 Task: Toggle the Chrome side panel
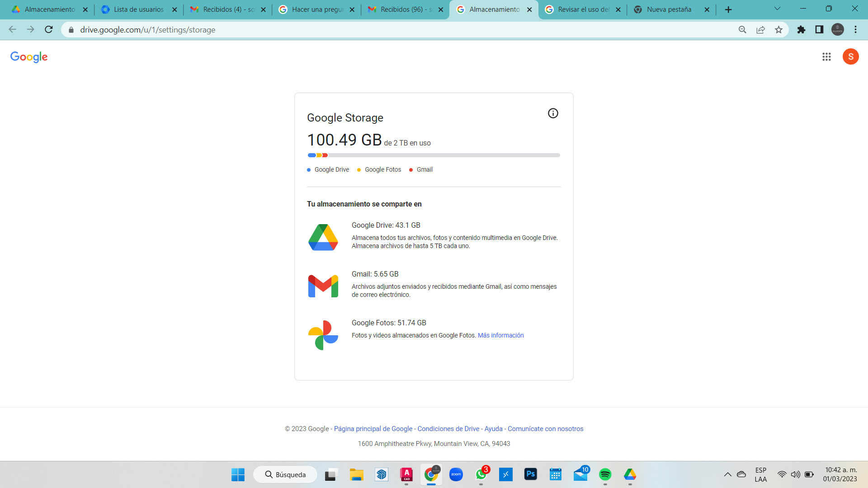click(819, 30)
